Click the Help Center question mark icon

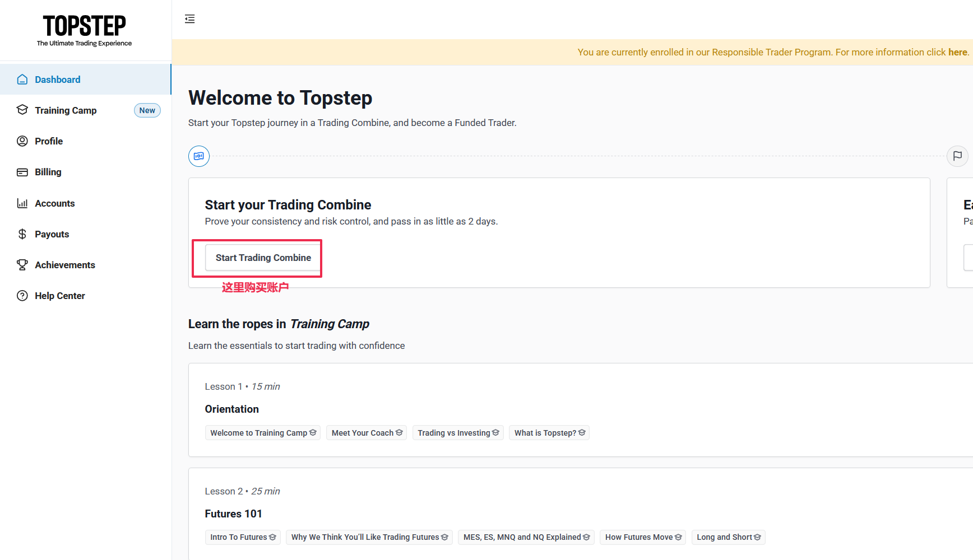point(22,296)
